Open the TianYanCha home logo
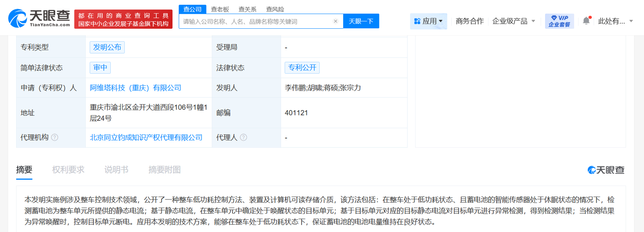This screenshot has height=232, width=644. point(39,18)
